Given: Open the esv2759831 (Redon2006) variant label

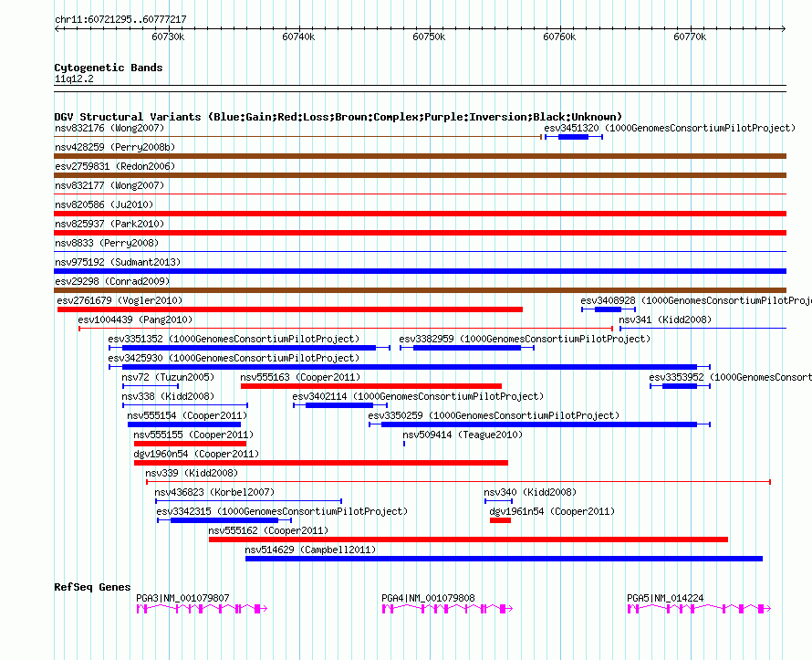Looking at the screenshot, I should 115,166.
